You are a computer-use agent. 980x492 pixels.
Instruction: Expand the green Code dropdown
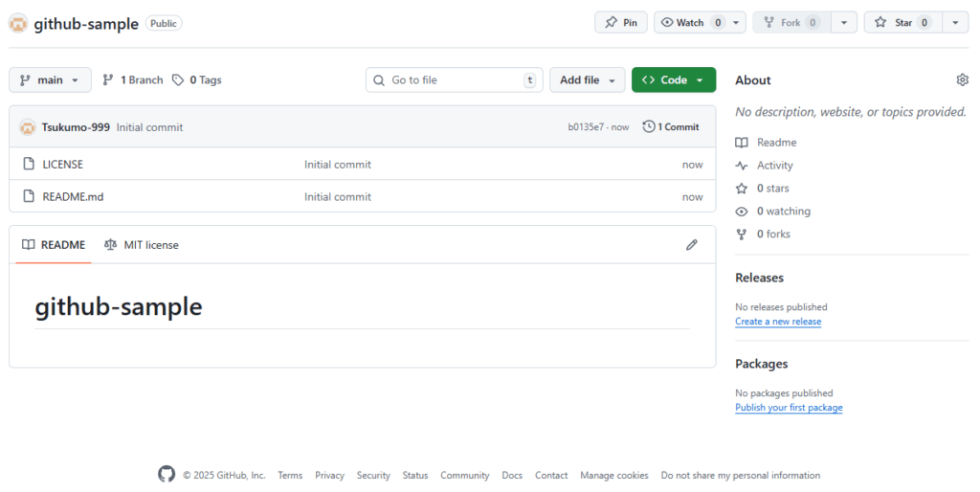(673, 80)
